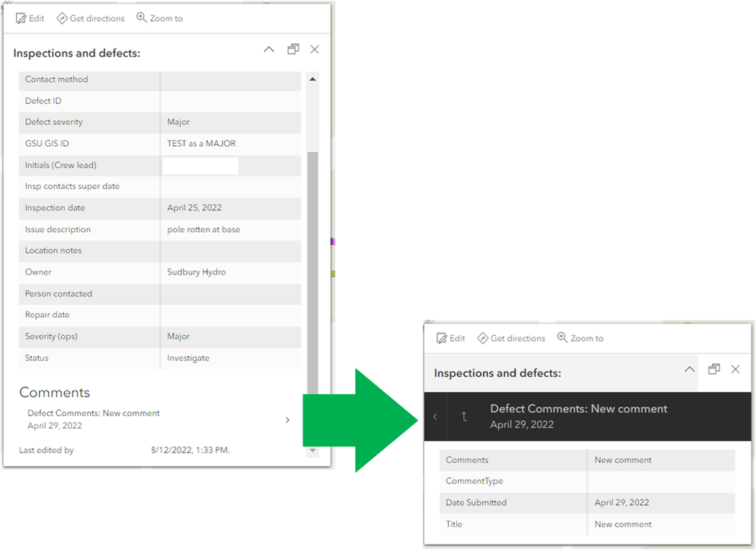Click the left popup 'Inspections and defects:' title
Screen dimensions: 756x550
pyautogui.click(x=76, y=53)
